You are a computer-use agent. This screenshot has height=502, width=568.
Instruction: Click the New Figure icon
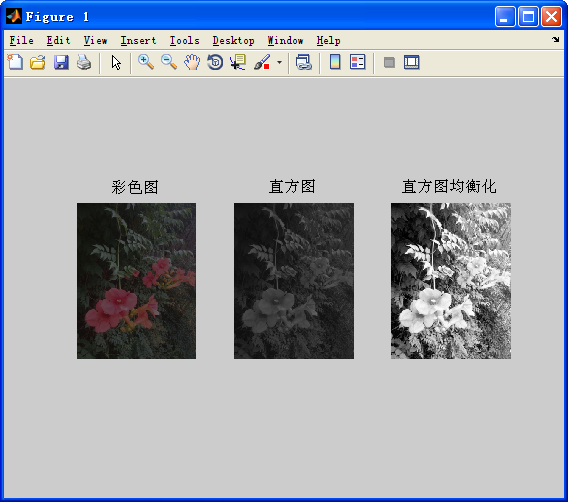point(15,62)
